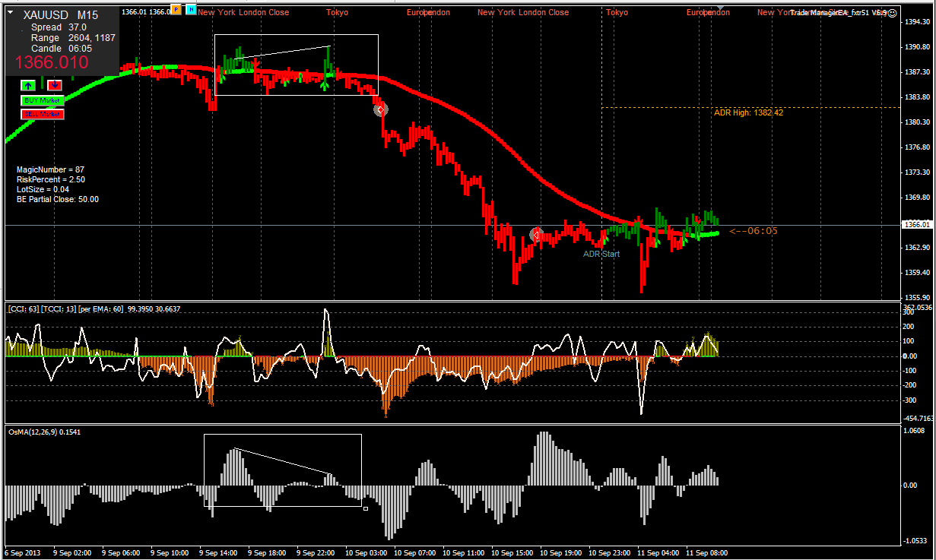
Task: Click the 11 Sep 08:00 time axis label
Action: tap(707, 553)
